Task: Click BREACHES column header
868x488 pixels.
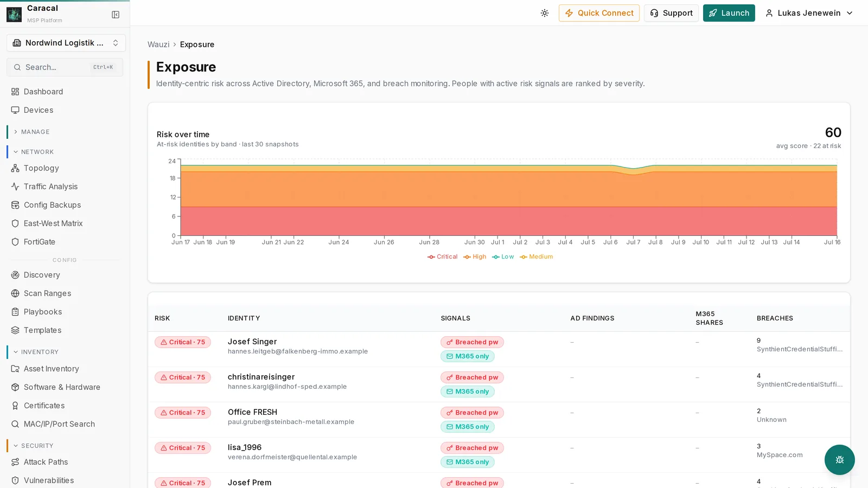Action: point(775,318)
